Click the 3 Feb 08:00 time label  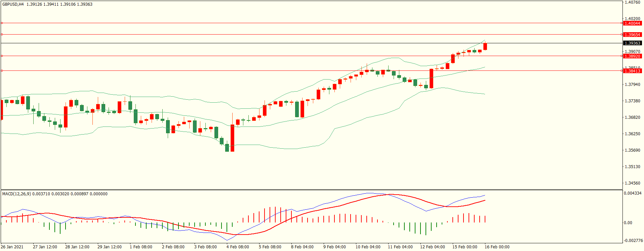click(205, 247)
